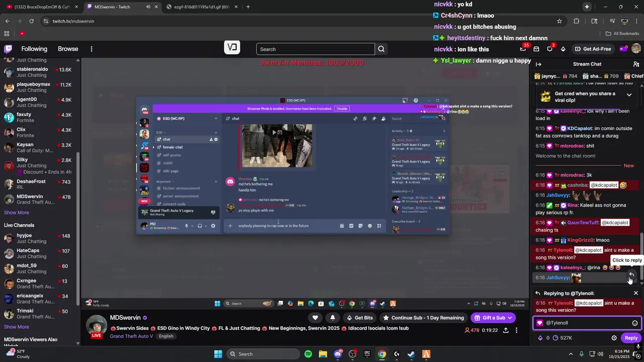Select plaqueboymax in followed channels

pos(38,87)
